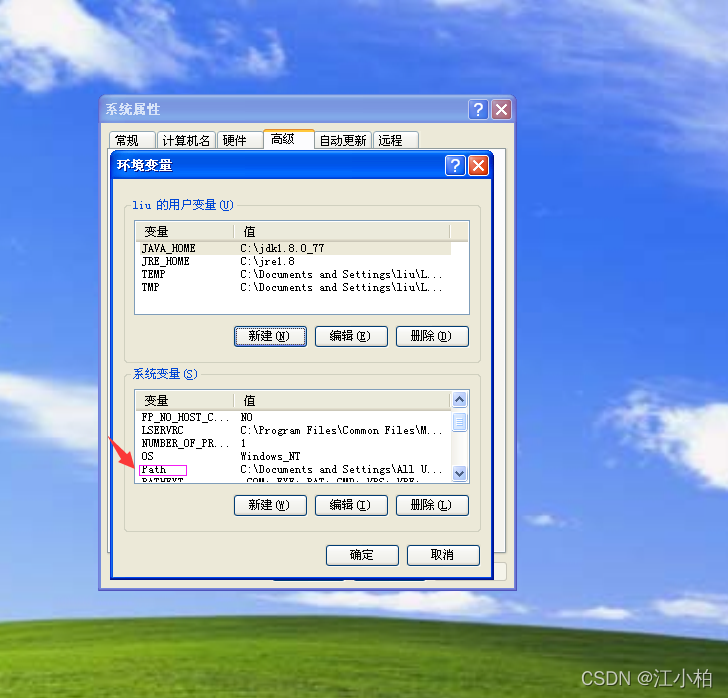Click the help icon in 环境变量 dialog
Image resolution: width=728 pixels, height=698 pixels.
[455, 165]
